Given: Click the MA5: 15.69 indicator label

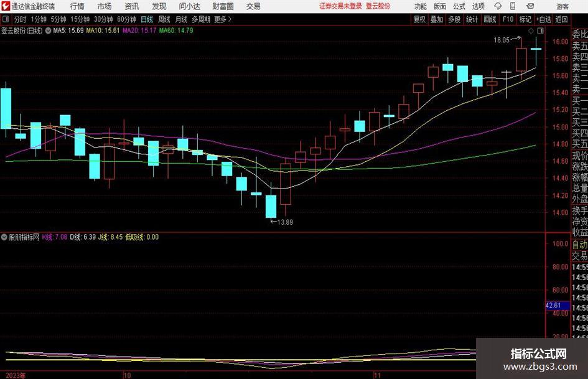Looking at the screenshot, I should (x=68, y=30).
